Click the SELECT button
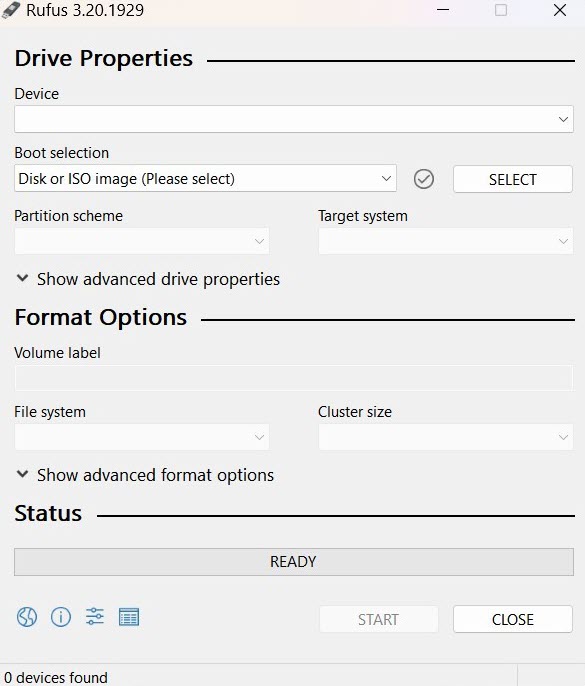585x686 pixels. tap(513, 179)
